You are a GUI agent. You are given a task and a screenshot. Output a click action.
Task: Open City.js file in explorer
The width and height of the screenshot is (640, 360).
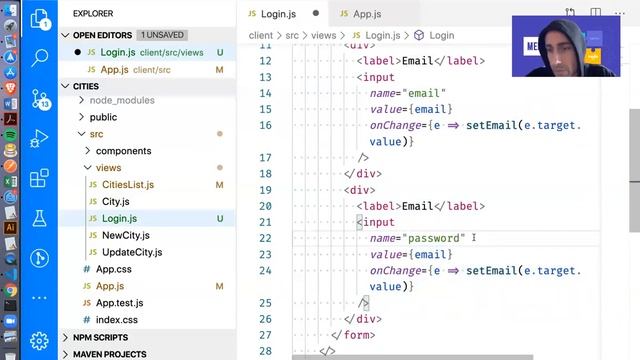(116, 202)
